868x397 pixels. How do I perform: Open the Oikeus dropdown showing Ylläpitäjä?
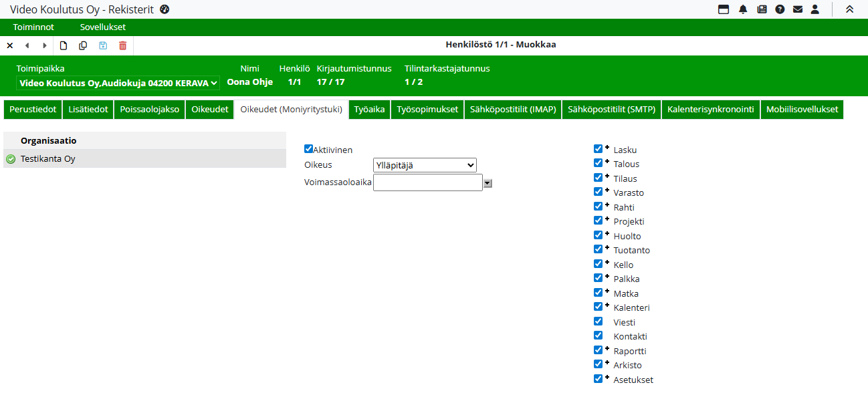coord(425,165)
